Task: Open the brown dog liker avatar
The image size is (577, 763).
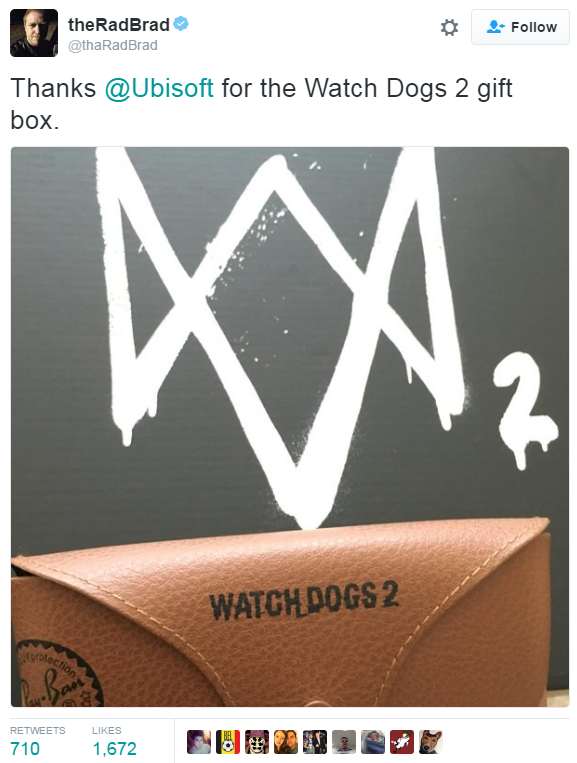Action: point(431,742)
